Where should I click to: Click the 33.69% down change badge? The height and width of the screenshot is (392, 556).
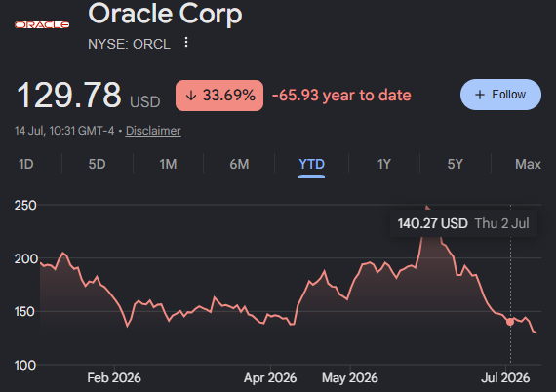point(219,96)
